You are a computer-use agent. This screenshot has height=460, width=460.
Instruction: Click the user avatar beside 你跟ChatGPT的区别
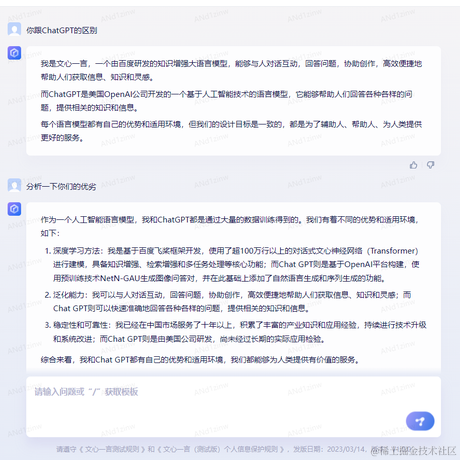(14, 29)
